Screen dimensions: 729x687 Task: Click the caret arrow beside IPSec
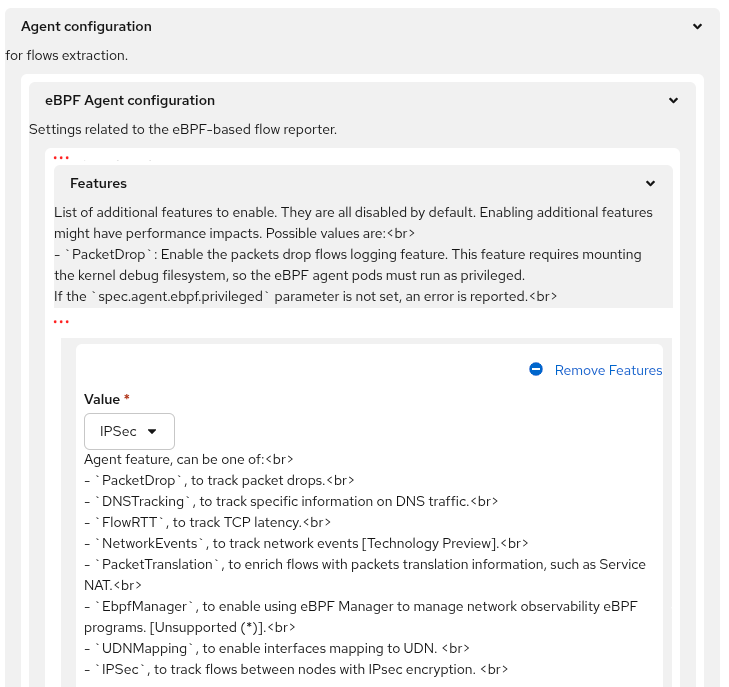pos(152,431)
